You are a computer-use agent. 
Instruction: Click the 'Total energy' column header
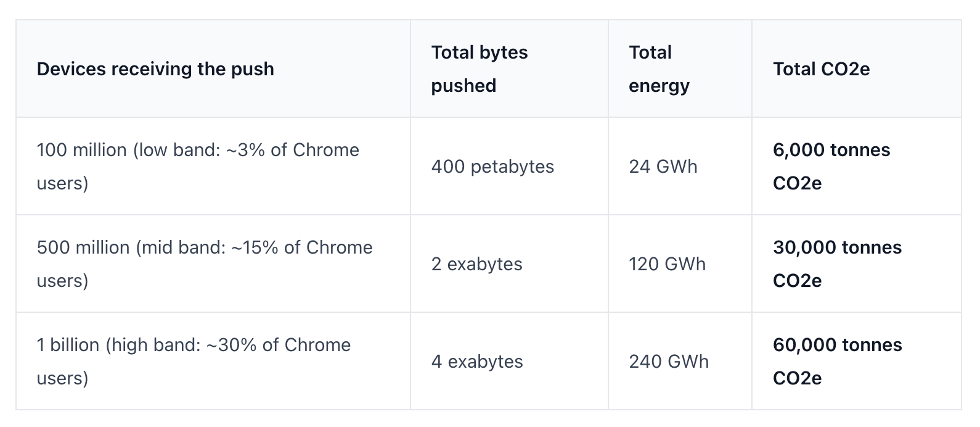coord(659,69)
